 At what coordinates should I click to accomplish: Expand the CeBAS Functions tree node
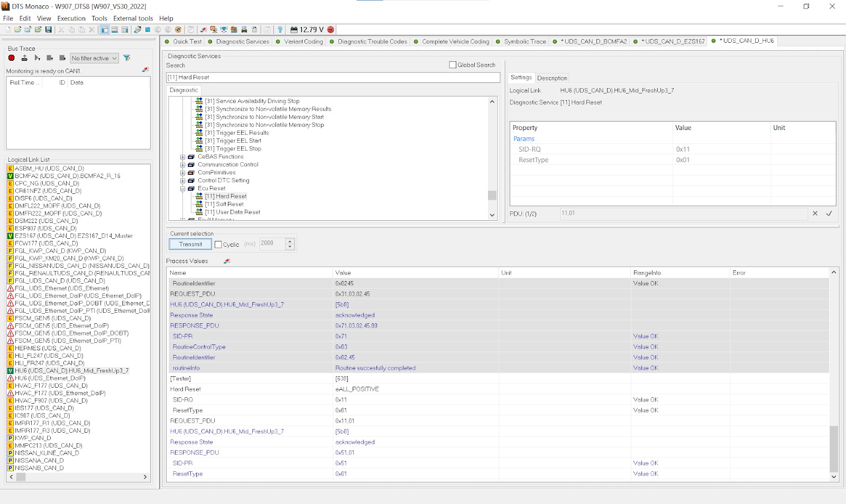182,157
